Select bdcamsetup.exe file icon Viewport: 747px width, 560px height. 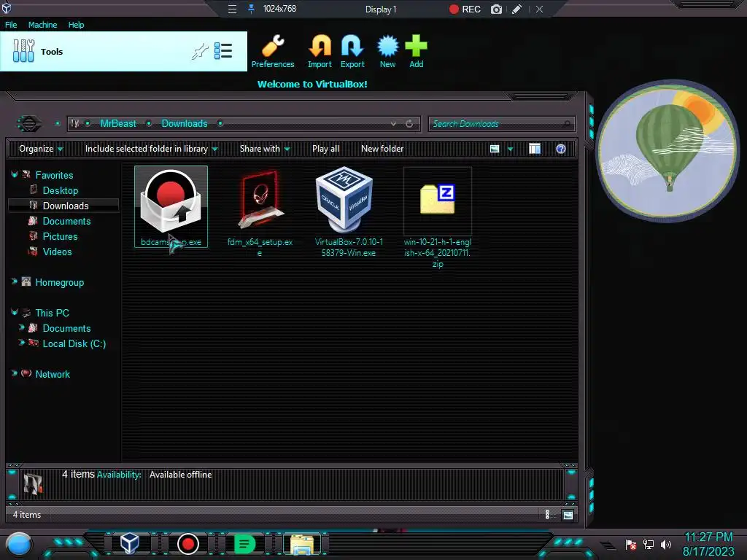(x=171, y=206)
